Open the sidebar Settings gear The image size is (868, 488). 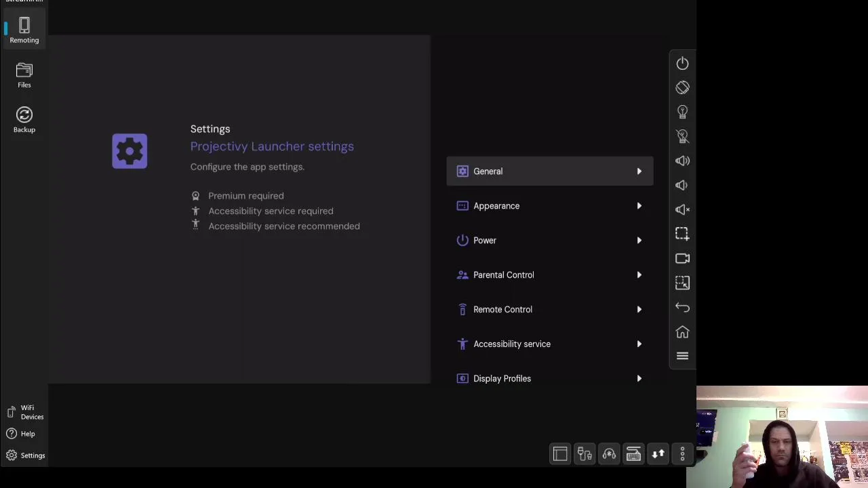point(25,455)
